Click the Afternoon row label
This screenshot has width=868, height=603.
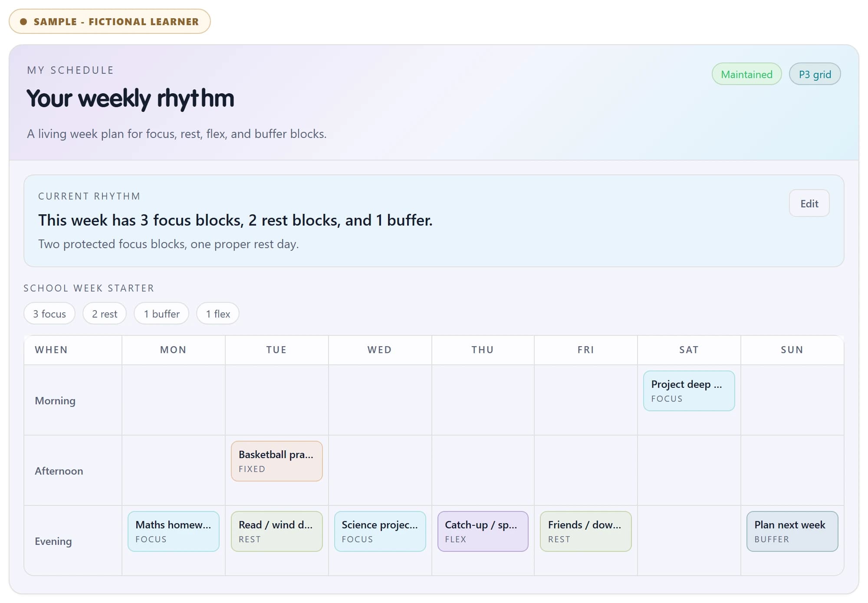[x=59, y=471]
